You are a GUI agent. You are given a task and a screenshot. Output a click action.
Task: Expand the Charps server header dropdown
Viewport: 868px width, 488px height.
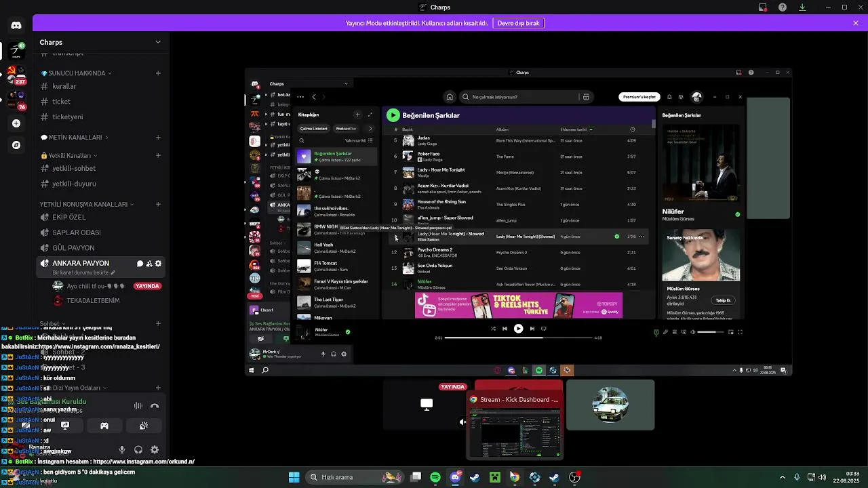(x=158, y=42)
